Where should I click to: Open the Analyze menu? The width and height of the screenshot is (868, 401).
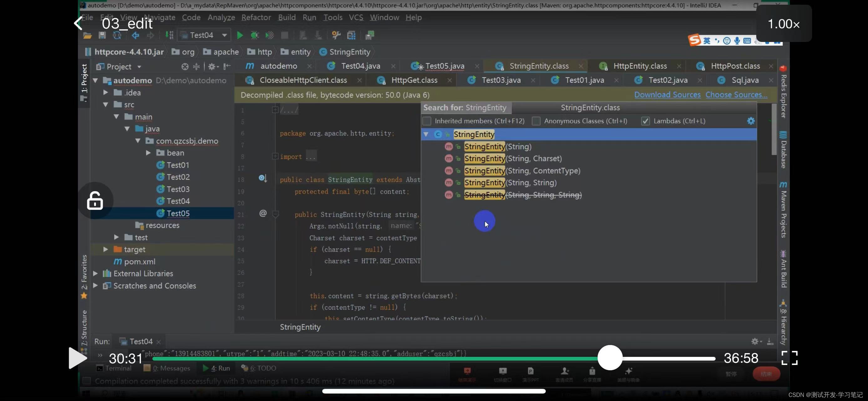221,17
